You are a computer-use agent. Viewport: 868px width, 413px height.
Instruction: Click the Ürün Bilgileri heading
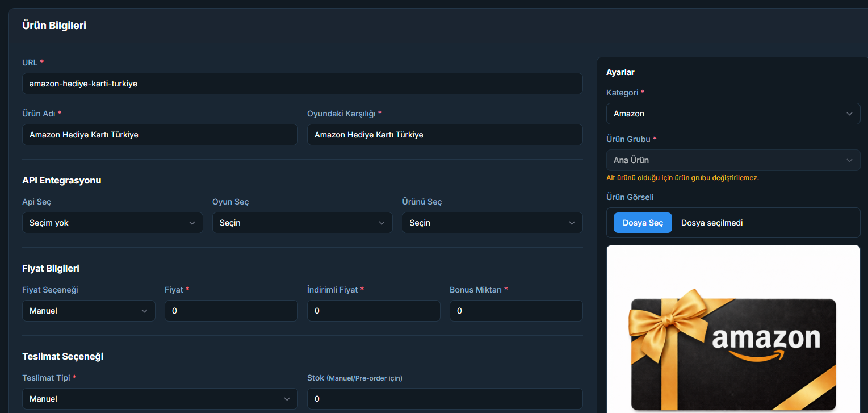point(54,25)
